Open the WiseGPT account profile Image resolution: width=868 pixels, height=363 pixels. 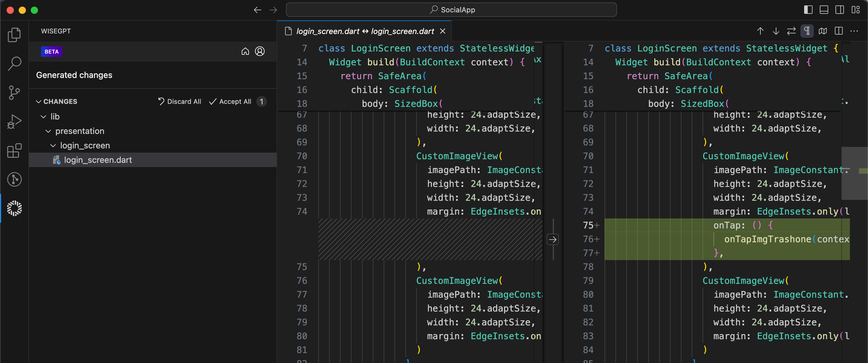pos(259,51)
